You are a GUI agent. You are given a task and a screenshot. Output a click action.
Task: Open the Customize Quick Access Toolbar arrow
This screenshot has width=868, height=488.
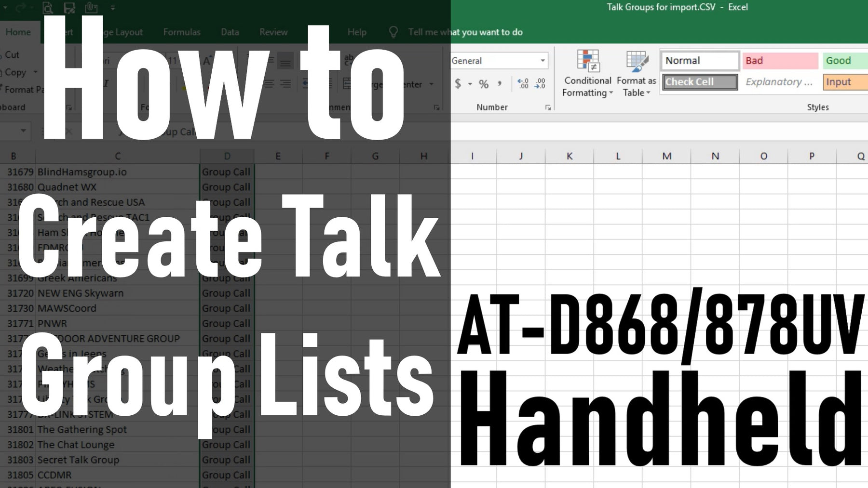112,8
